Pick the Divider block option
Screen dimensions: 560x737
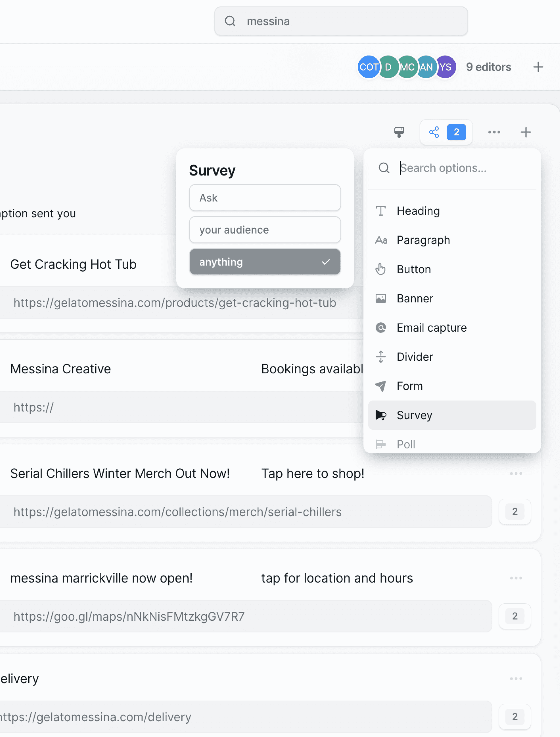pos(415,357)
